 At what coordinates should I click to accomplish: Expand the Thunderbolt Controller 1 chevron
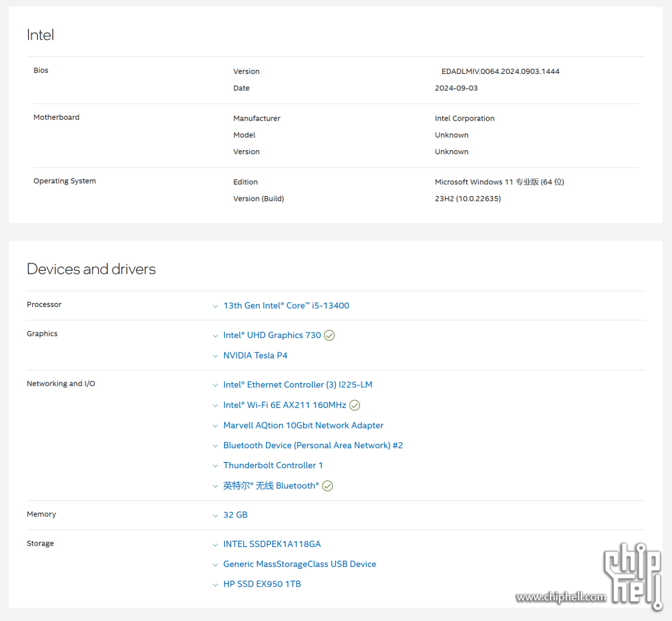pos(215,465)
